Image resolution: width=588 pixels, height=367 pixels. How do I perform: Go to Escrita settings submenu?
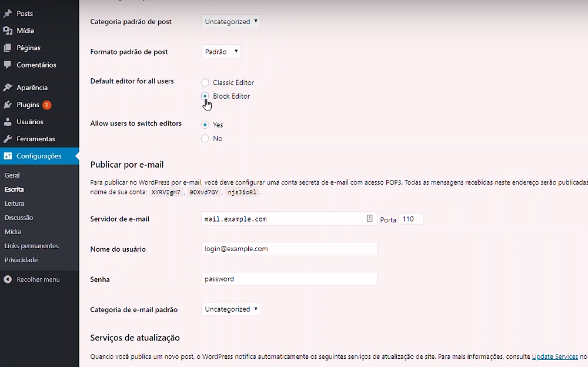click(14, 189)
